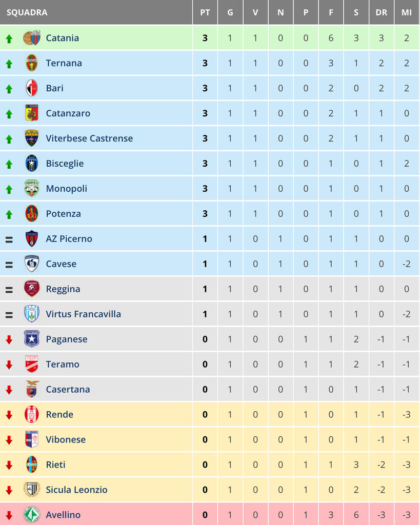Image resolution: width=420 pixels, height=525 pixels.
Task: Click the Bisceglie team logo
Action: click(32, 164)
